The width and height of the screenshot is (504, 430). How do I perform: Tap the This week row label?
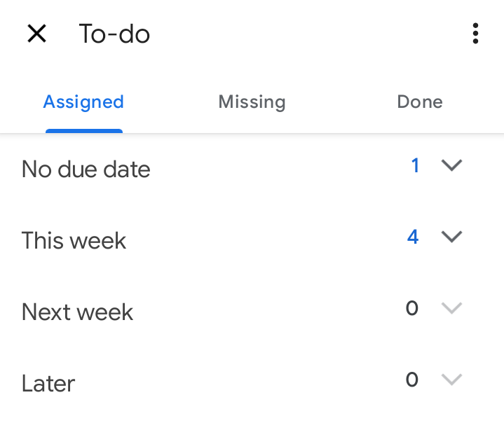coord(74,240)
